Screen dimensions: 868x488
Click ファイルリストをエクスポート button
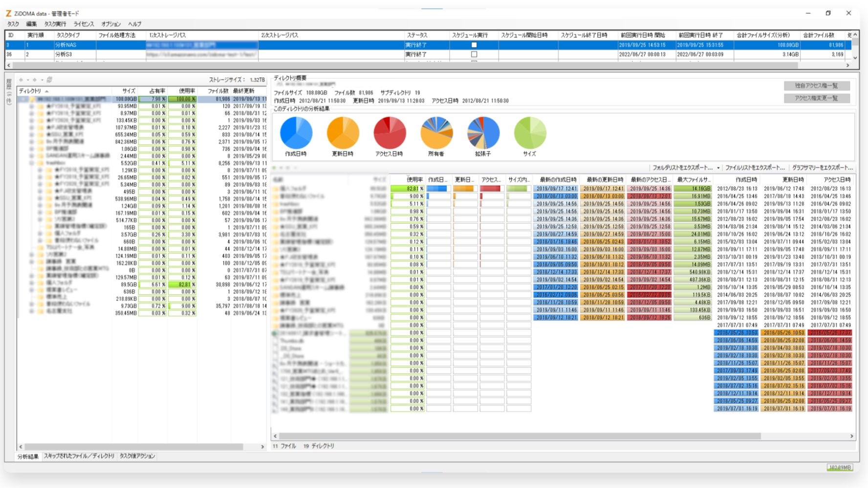click(755, 168)
